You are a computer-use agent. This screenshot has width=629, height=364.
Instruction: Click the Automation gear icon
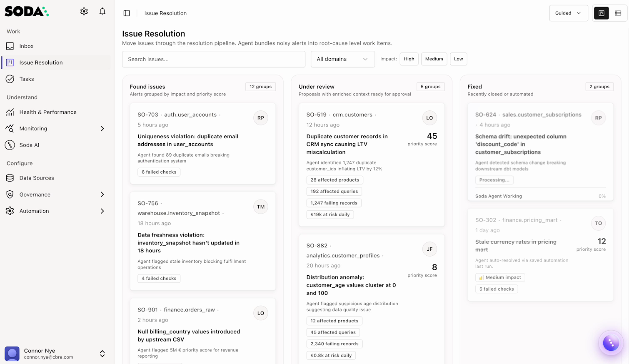point(10,211)
